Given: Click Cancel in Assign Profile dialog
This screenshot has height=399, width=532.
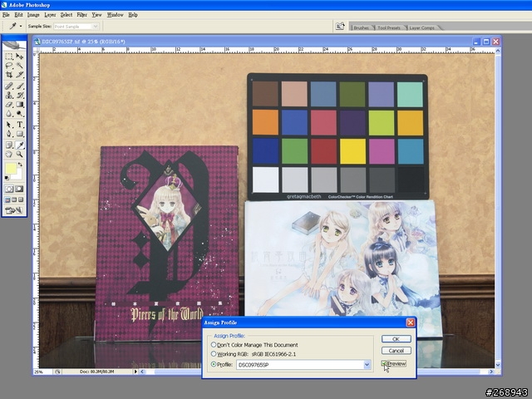Looking at the screenshot, I should point(396,351).
